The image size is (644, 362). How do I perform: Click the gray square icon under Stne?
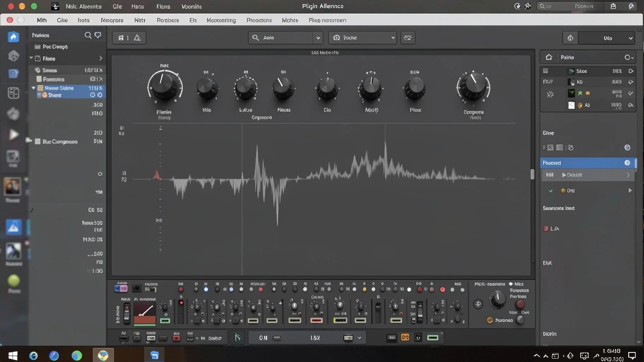point(559,147)
